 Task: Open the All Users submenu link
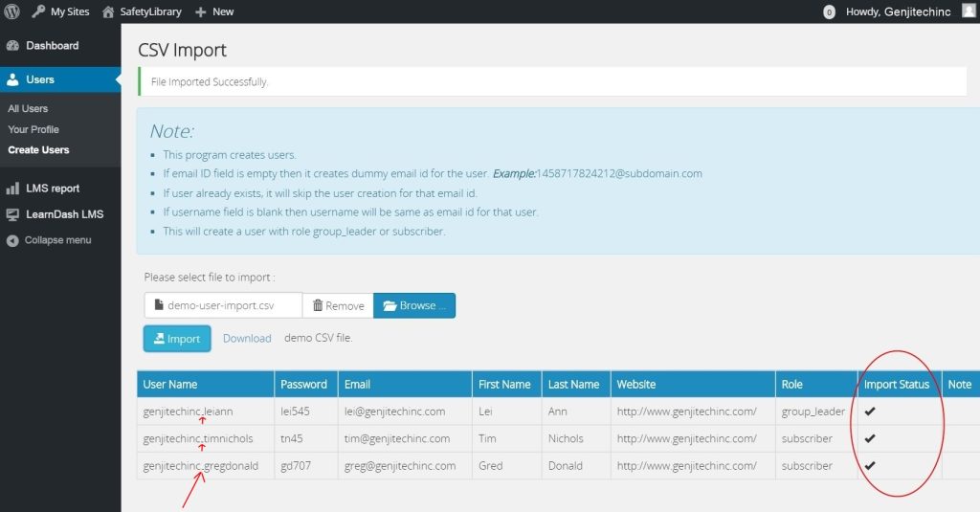tap(28, 109)
